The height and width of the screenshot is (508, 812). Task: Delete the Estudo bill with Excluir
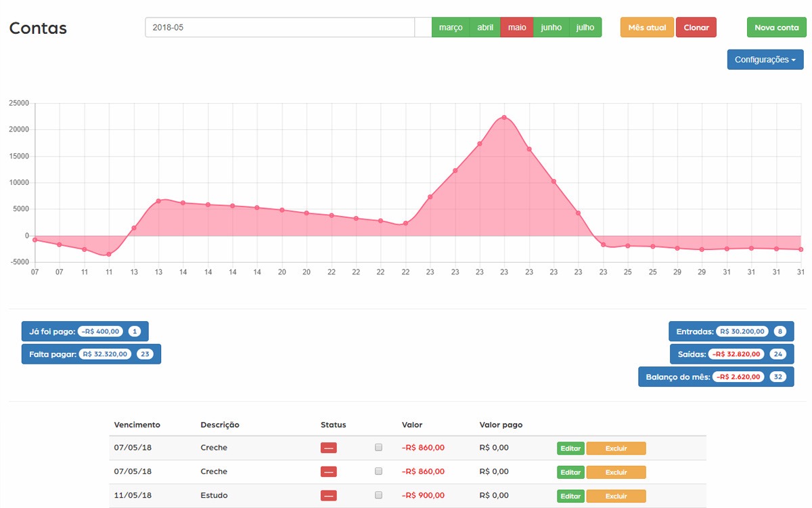click(616, 496)
